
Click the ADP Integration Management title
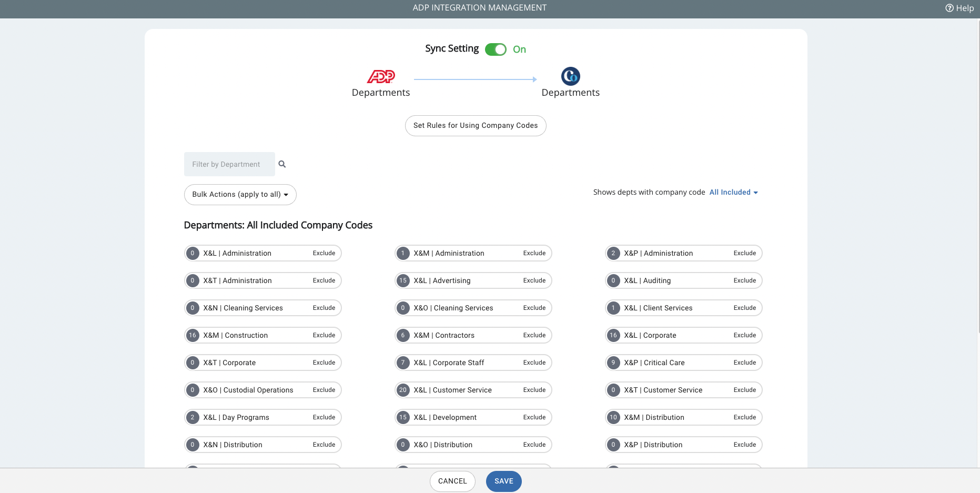point(480,8)
